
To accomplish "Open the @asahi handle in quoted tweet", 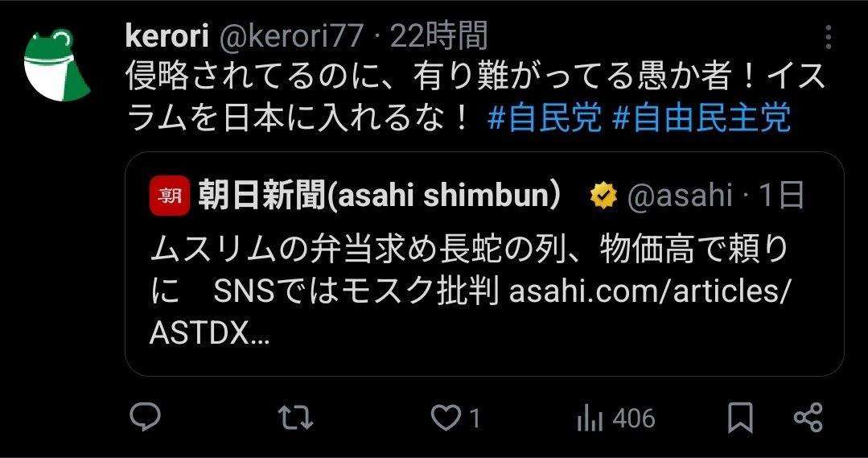I will coord(680,196).
